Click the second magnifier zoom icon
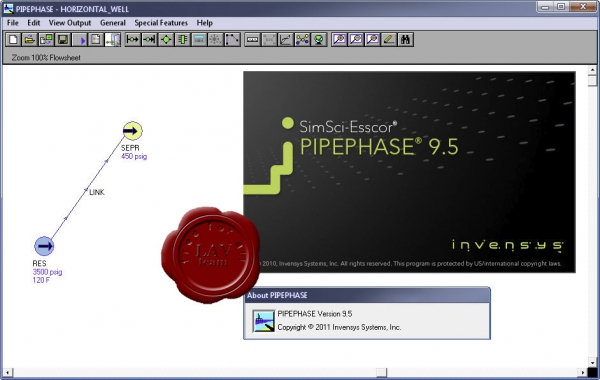Image resolution: width=600 pixels, height=380 pixels. (x=356, y=39)
